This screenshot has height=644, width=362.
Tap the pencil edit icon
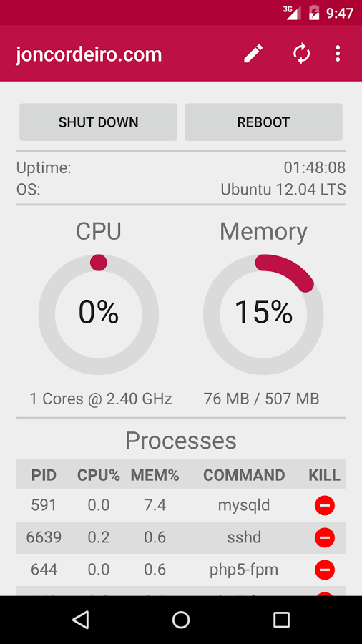click(x=253, y=54)
